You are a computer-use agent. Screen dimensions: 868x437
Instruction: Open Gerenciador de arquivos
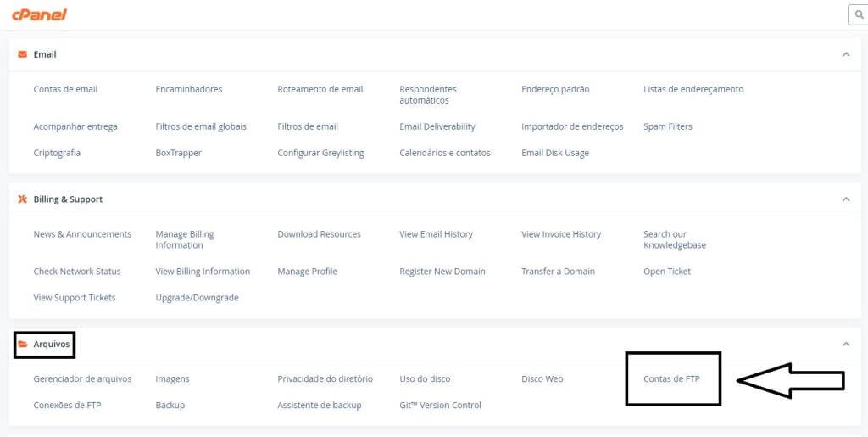tap(82, 379)
